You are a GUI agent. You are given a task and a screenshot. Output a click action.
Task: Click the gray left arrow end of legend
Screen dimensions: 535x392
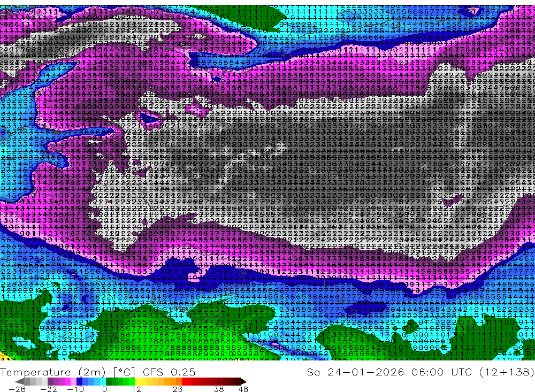tap(19, 381)
